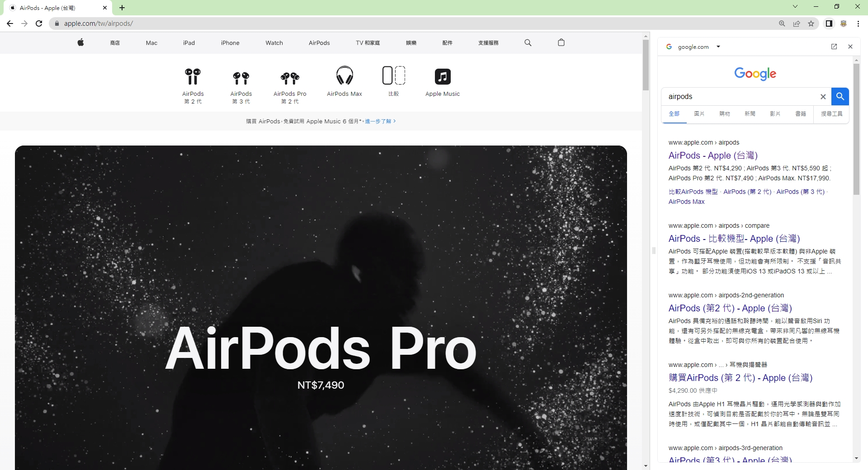
Task: Click the side panel vertical scrollbar thumb
Action: pyautogui.click(x=856, y=129)
